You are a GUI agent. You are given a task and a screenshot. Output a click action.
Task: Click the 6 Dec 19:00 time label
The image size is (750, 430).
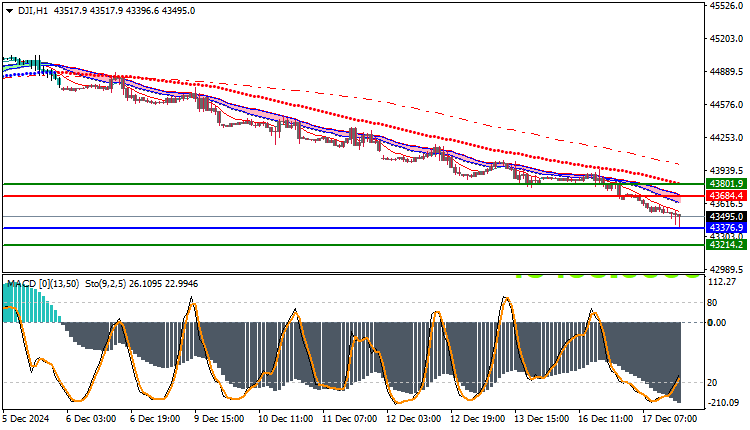click(155, 419)
